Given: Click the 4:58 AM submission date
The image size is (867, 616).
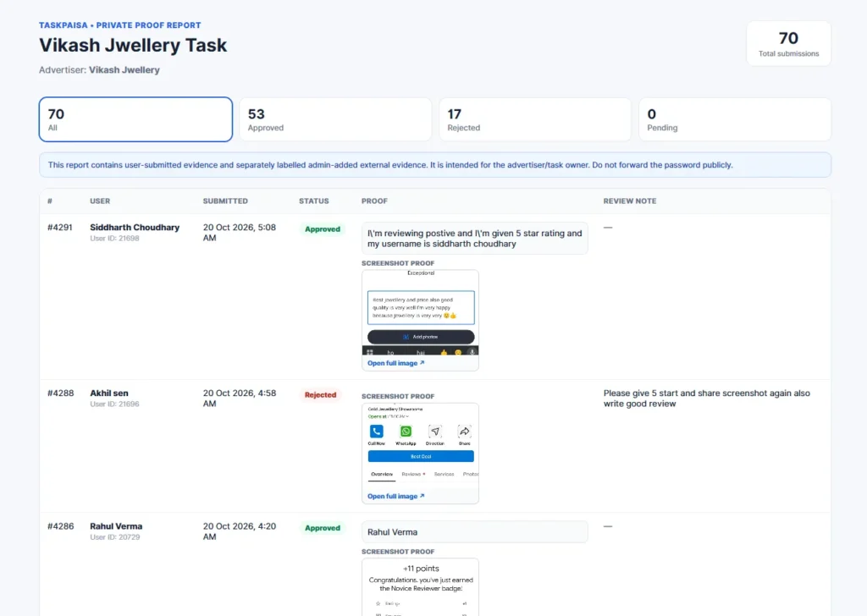Looking at the screenshot, I should [240, 399].
